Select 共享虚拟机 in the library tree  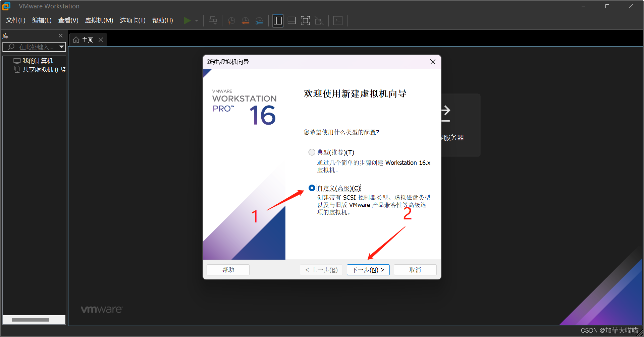pos(40,70)
